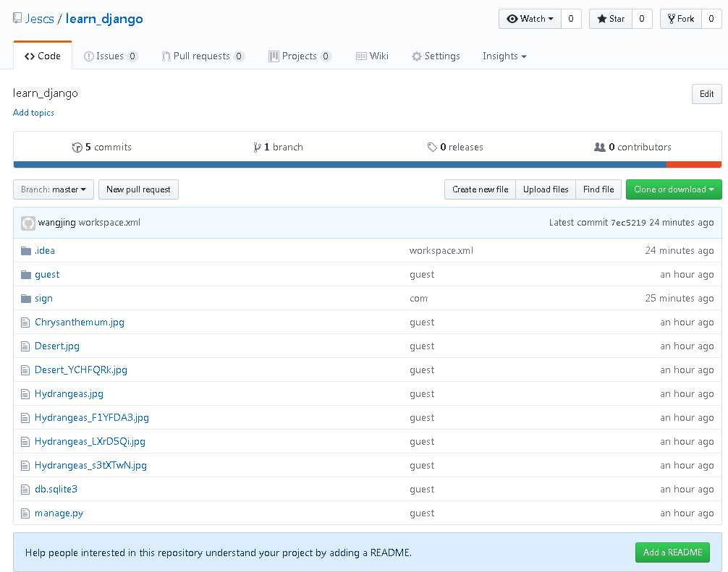728x572 pixels.
Task: Click the Add a README button
Action: [x=672, y=552]
